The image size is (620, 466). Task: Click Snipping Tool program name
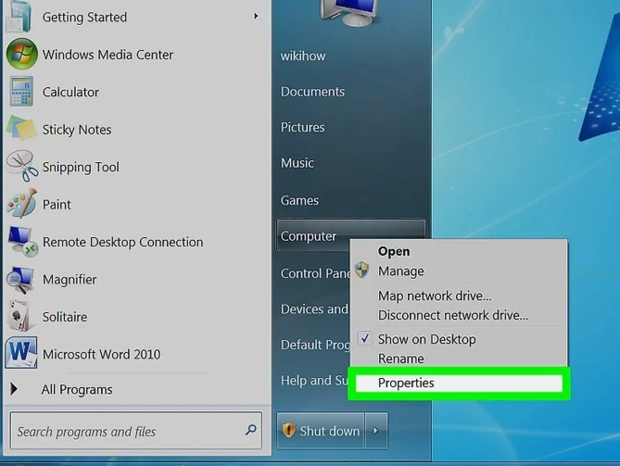(x=81, y=167)
